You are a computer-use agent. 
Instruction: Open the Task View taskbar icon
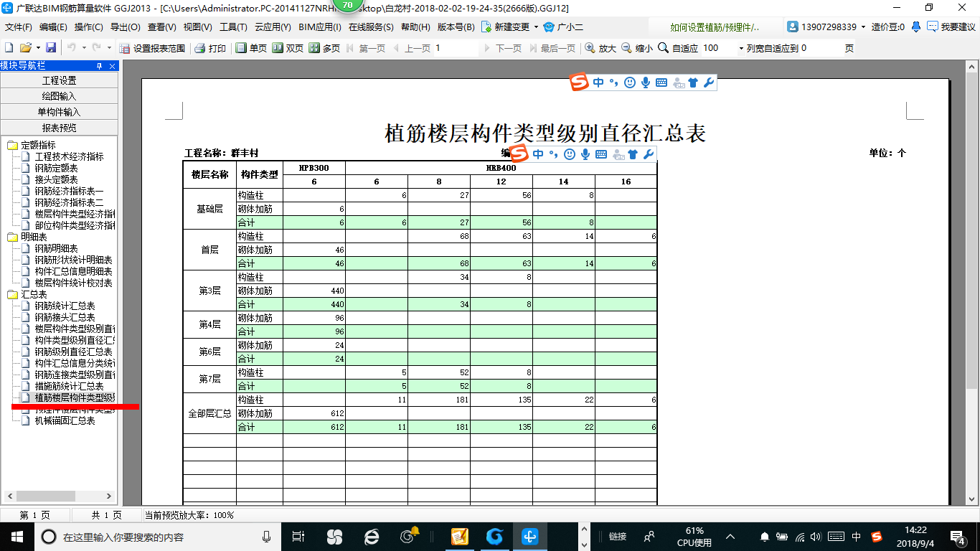click(298, 537)
